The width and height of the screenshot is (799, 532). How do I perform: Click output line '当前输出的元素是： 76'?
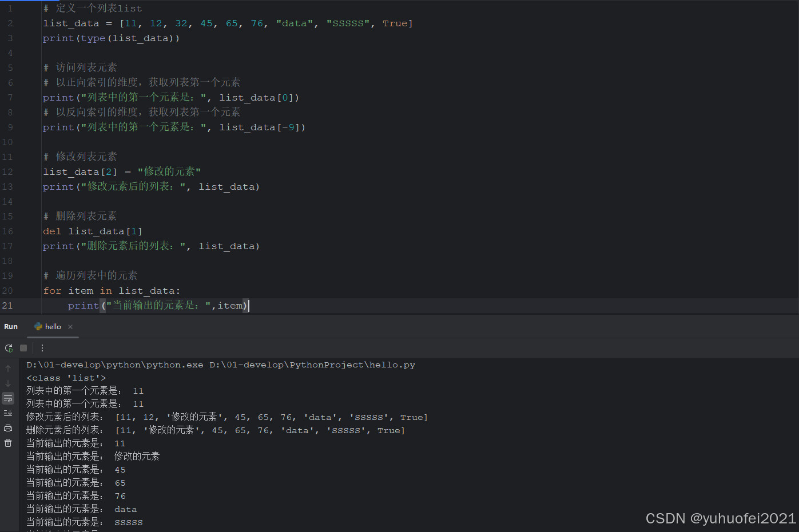coord(76,496)
